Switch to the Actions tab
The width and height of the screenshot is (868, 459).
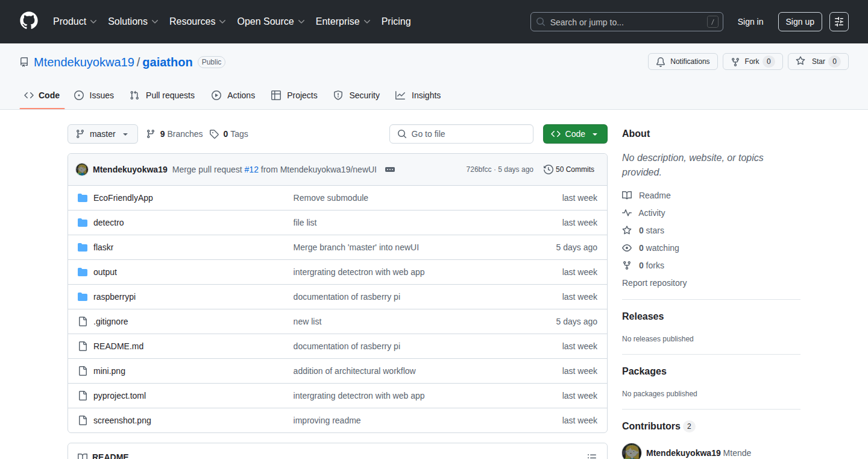[233, 95]
